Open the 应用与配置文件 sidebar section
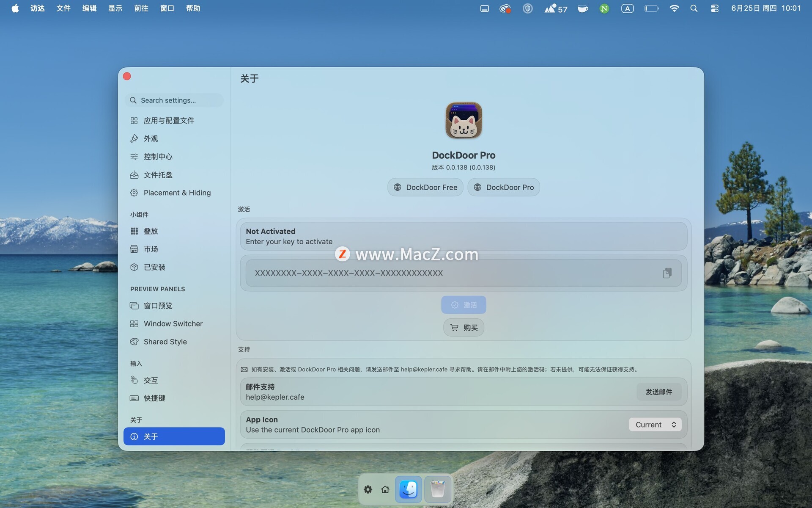 pos(174,121)
